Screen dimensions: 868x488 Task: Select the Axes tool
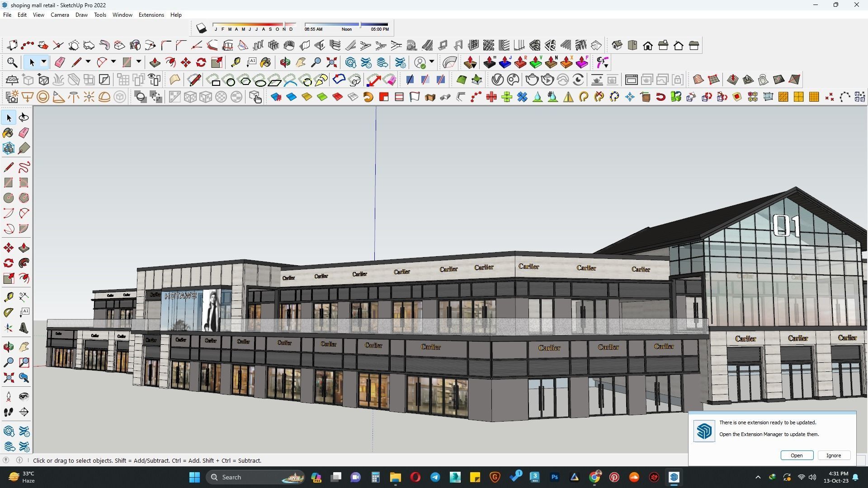(x=9, y=328)
